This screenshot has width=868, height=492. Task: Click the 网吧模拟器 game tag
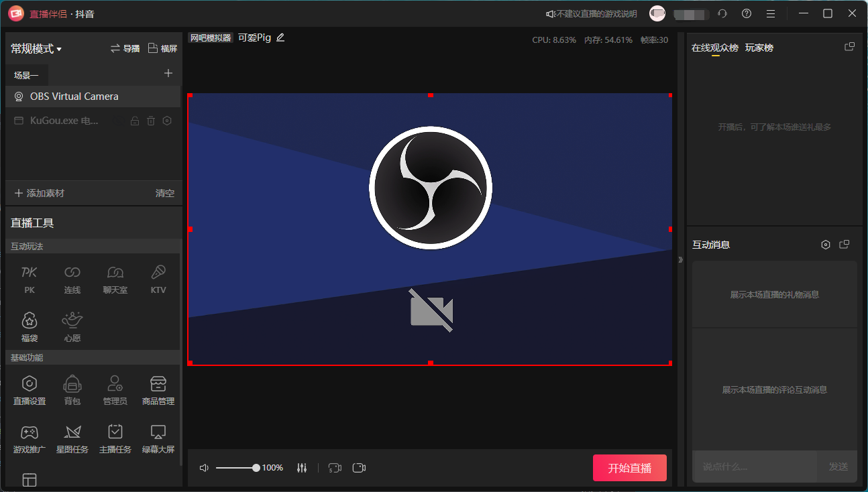point(211,38)
